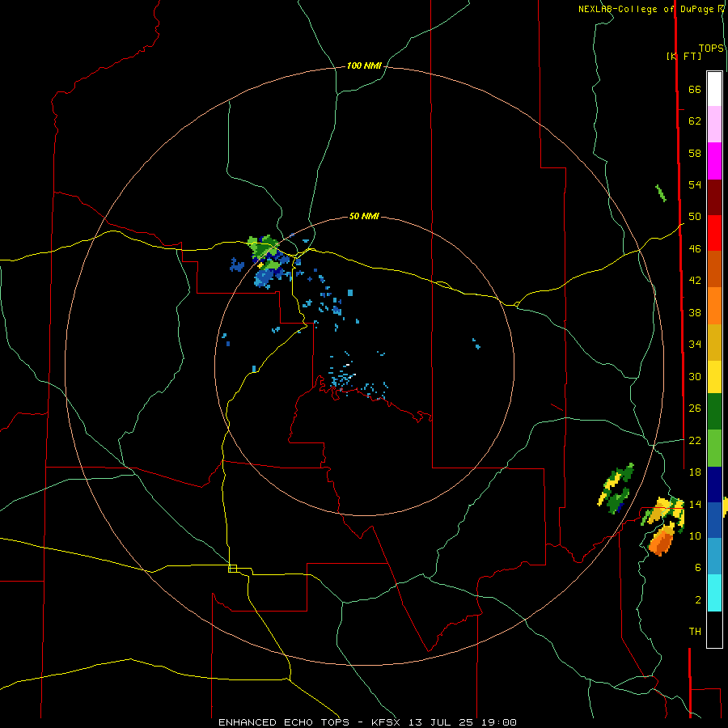
Task: Click the 62 legend value
Action: click(695, 121)
